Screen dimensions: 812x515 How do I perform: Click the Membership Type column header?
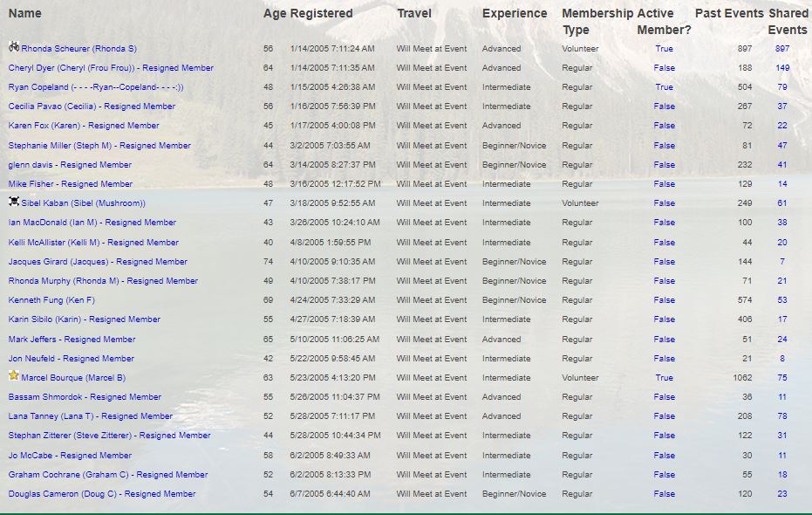pyautogui.click(x=597, y=22)
